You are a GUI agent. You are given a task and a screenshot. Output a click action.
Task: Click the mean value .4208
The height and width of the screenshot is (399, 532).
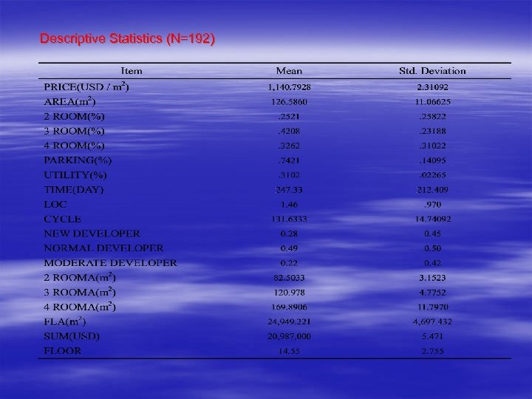[289, 131]
